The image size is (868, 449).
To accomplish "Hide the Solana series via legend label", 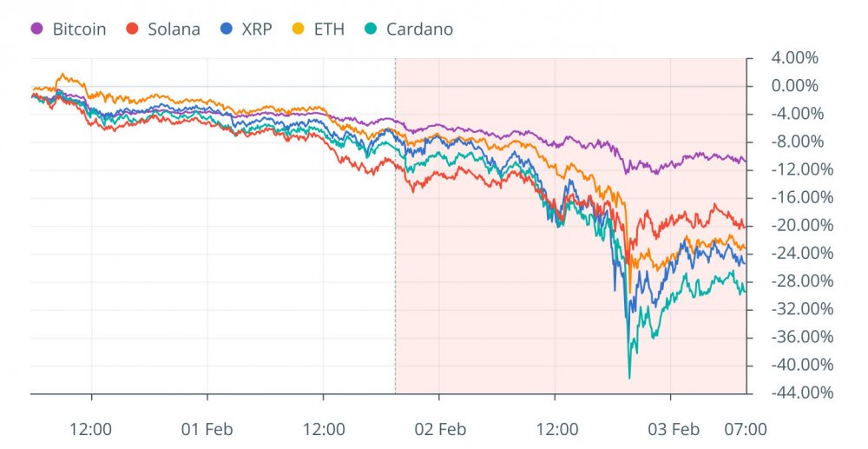I will (174, 30).
